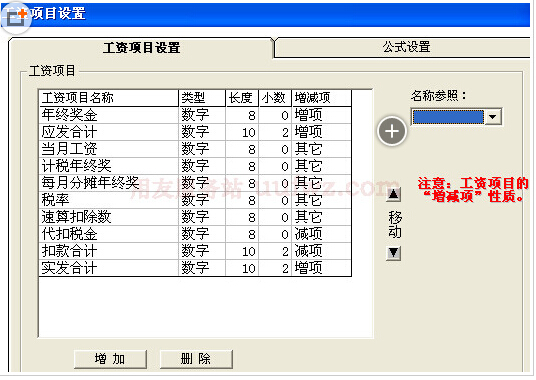Click the 删除 button
536x380 pixels.
(x=196, y=359)
